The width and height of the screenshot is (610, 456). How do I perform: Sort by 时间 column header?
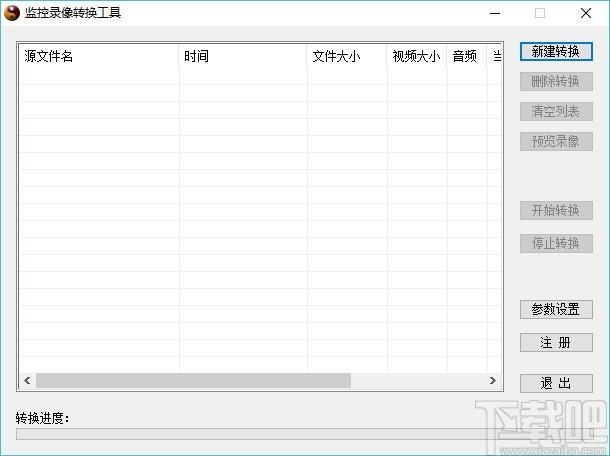click(243, 56)
